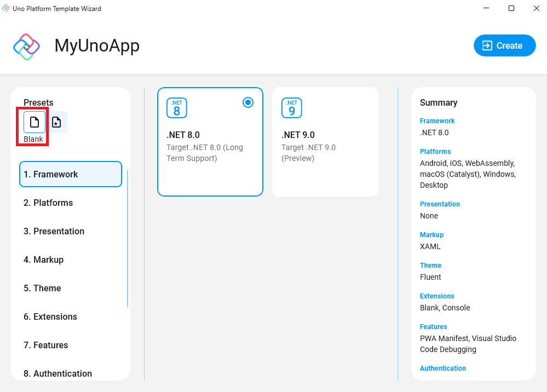This screenshot has height=392, width=547.
Task: Click the MyUnoApp project name field
Action: [97, 46]
